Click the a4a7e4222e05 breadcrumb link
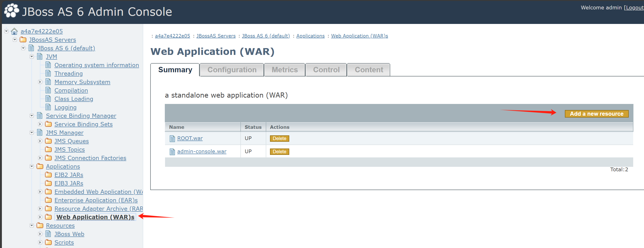 click(x=172, y=36)
